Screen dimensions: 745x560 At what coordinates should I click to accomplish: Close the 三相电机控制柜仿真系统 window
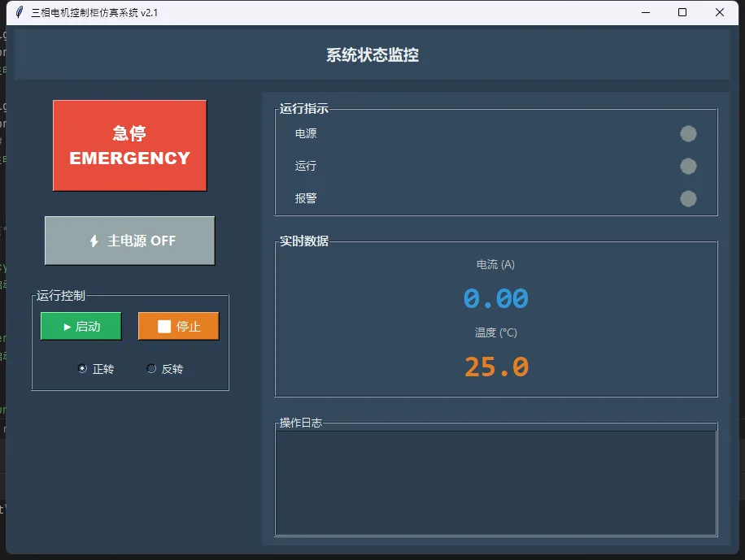[x=720, y=12]
